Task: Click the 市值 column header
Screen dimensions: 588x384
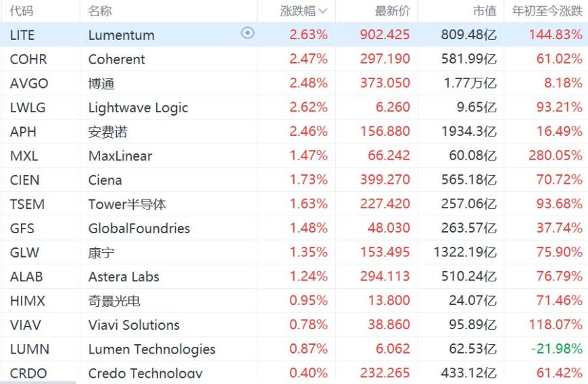Action: (x=485, y=11)
